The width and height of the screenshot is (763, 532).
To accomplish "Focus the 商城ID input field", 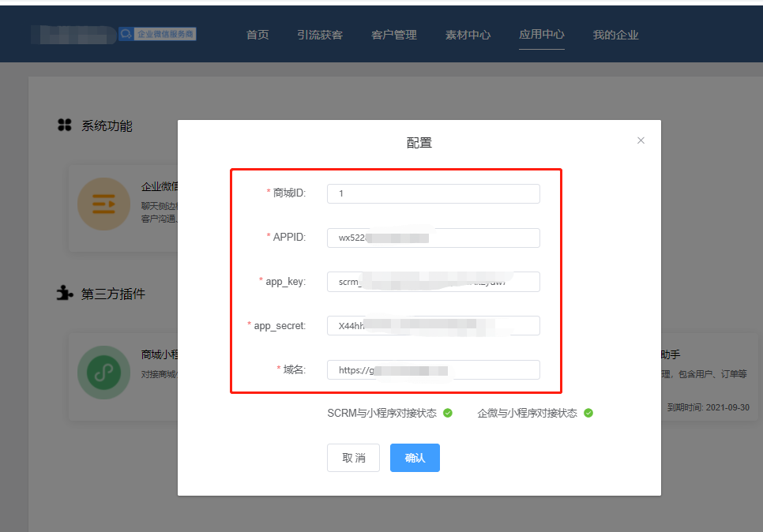I will (433, 193).
